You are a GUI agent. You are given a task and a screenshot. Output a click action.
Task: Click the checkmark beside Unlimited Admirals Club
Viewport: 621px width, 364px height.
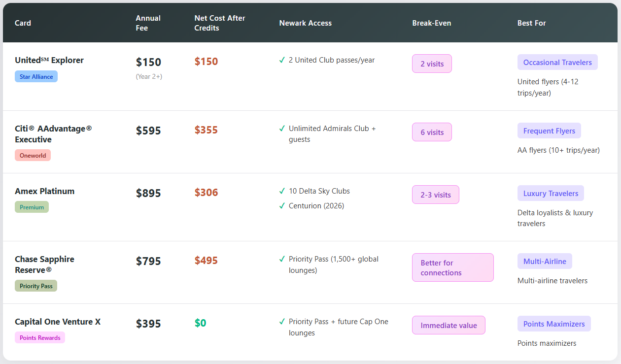coord(282,129)
